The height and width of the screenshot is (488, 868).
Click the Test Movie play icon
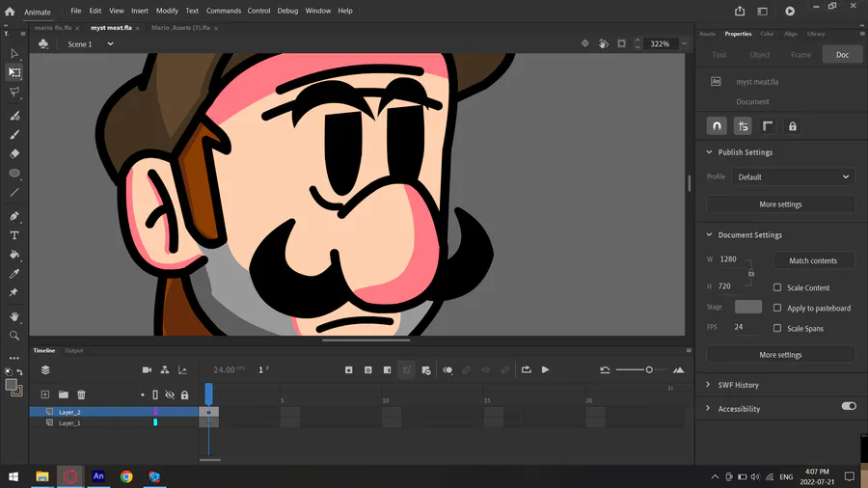[x=790, y=11]
